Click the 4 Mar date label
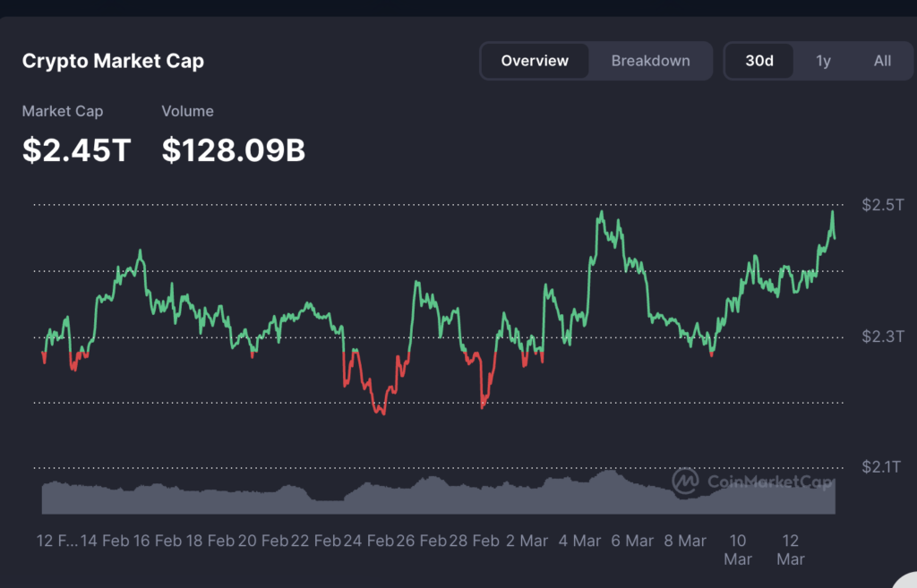Image resolution: width=917 pixels, height=588 pixels. pyautogui.click(x=579, y=541)
